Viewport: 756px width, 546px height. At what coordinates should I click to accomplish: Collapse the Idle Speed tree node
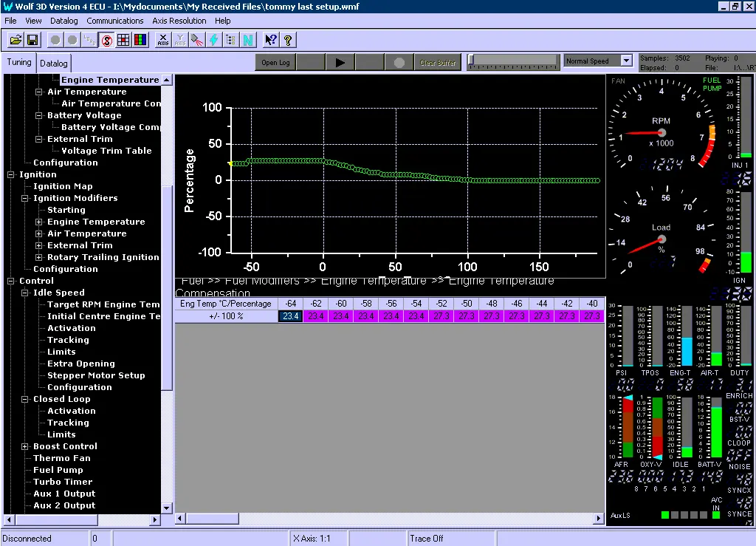click(x=25, y=293)
